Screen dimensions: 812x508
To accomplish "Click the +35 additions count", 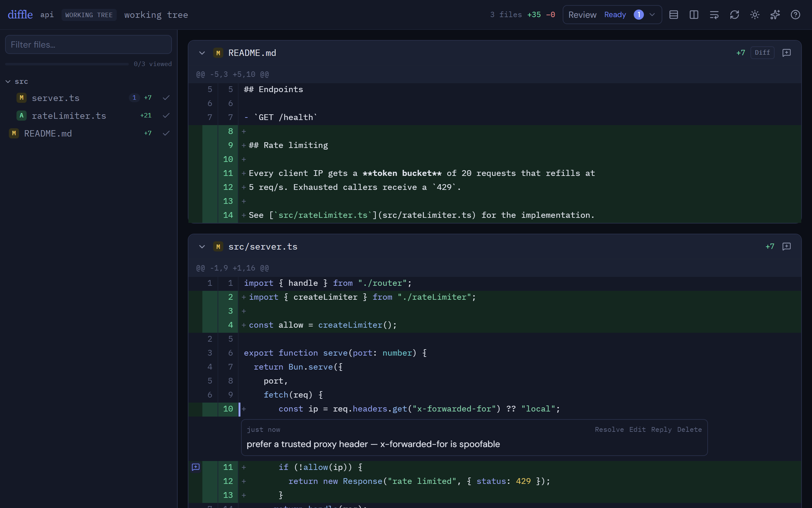I will (534, 15).
